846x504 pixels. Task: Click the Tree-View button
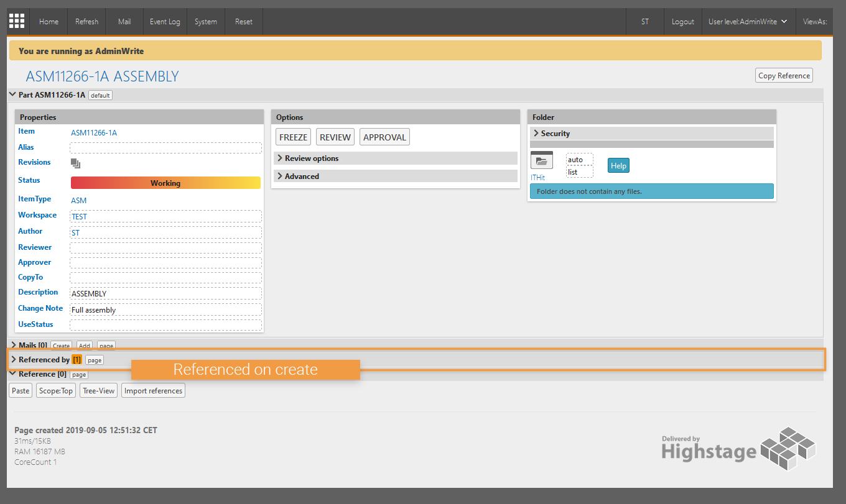pyautogui.click(x=99, y=390)
